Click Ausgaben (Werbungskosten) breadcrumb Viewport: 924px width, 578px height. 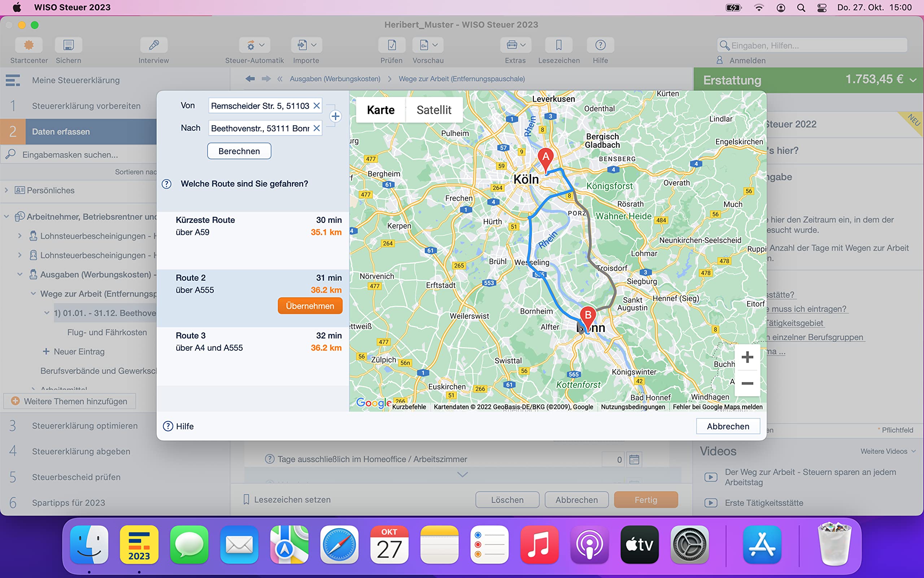tap(335, 79)
